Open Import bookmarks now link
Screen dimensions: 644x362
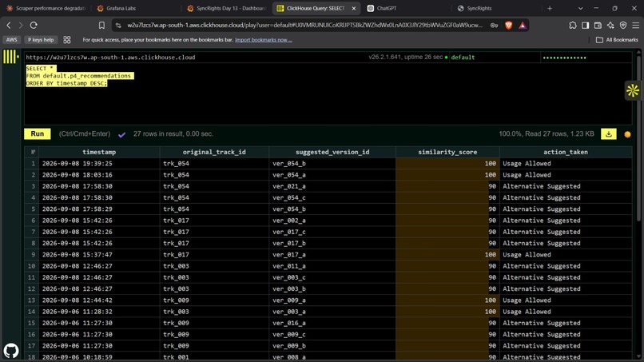[263, 40]
